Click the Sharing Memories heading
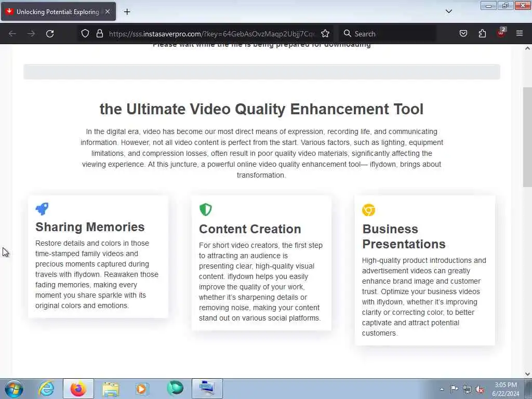 tap(90, 227)
